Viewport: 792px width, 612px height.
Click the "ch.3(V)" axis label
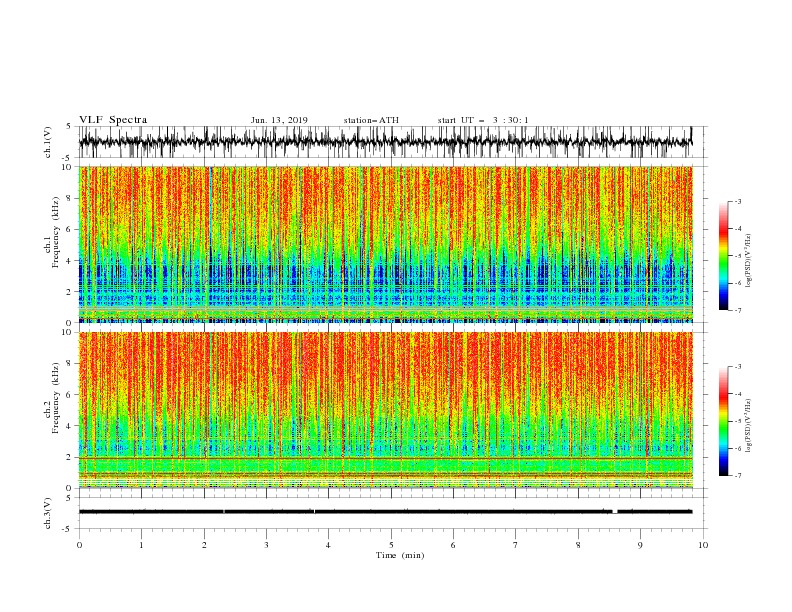click(48, 513)
